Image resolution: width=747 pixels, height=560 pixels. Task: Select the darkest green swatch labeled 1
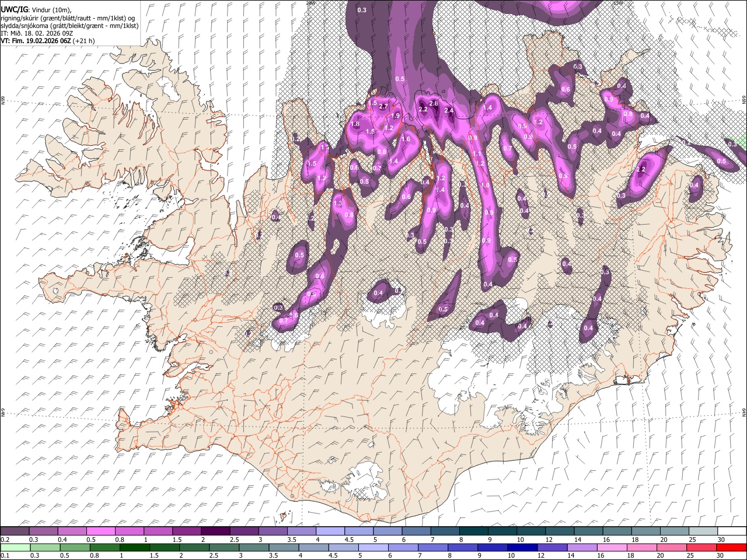[x=134, y=547]
